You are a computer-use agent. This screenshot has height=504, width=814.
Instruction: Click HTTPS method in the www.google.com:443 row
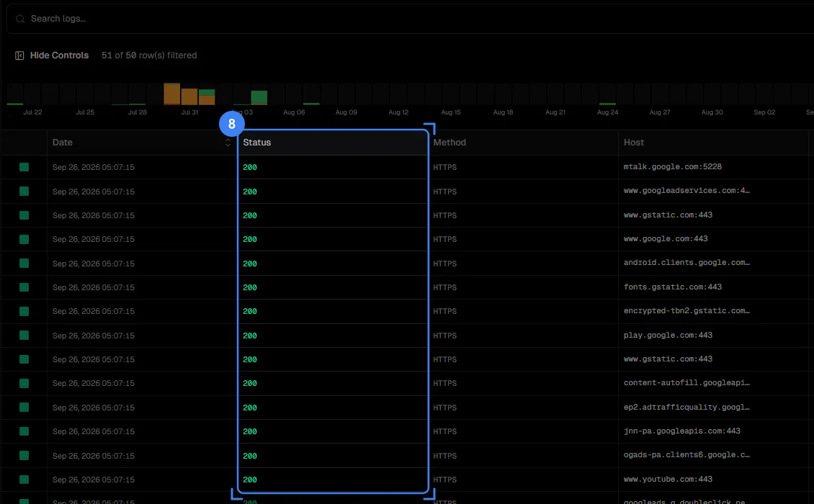click(x=445, y=239)
